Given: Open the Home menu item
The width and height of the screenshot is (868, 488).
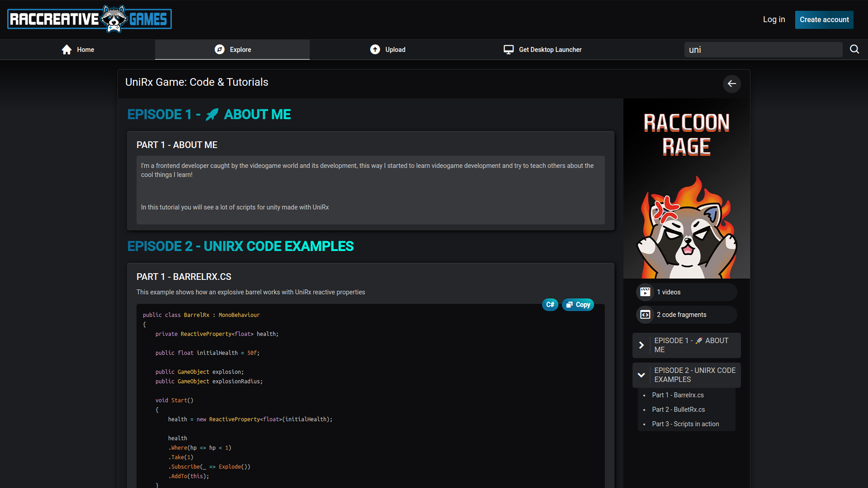Looking at the screenshot, I should (86, 49).
